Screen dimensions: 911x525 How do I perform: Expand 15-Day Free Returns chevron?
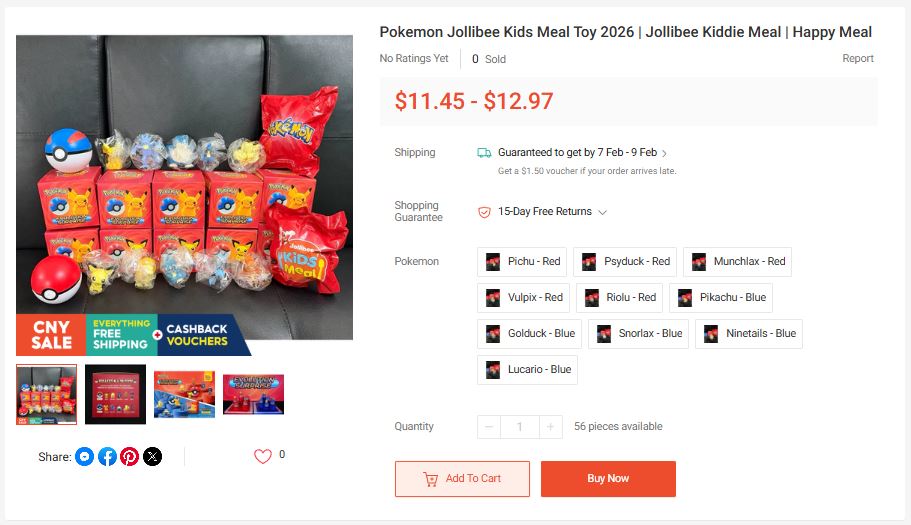(x=602, y=212)
